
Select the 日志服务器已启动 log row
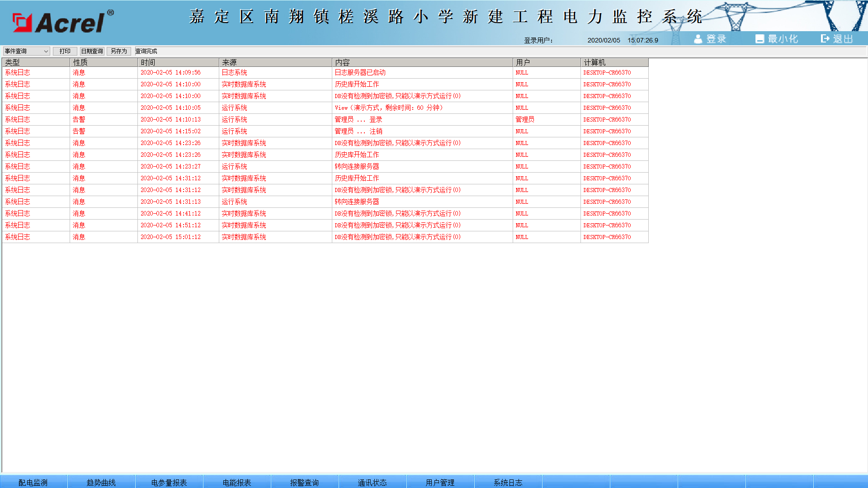[360, 72]
